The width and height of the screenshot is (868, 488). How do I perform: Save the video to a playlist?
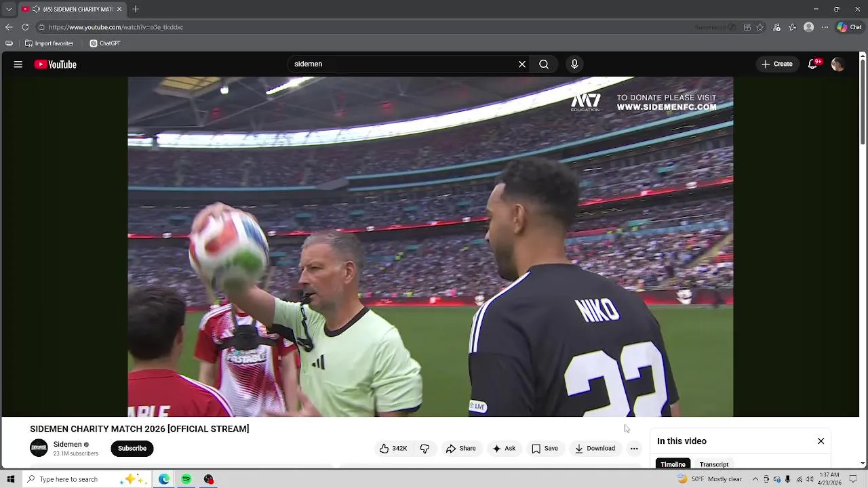point(545,449)
